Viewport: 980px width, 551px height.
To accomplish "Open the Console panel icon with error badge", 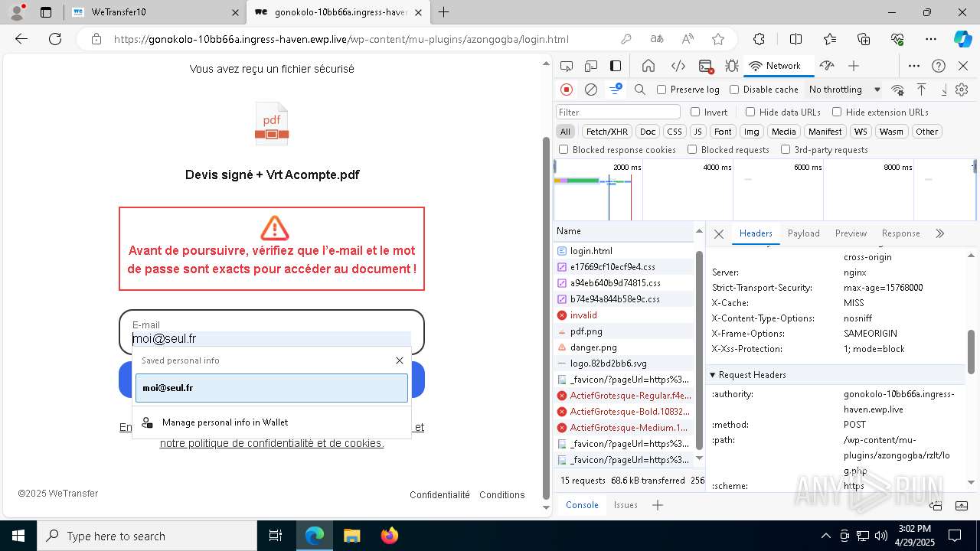I will [706, 67].
